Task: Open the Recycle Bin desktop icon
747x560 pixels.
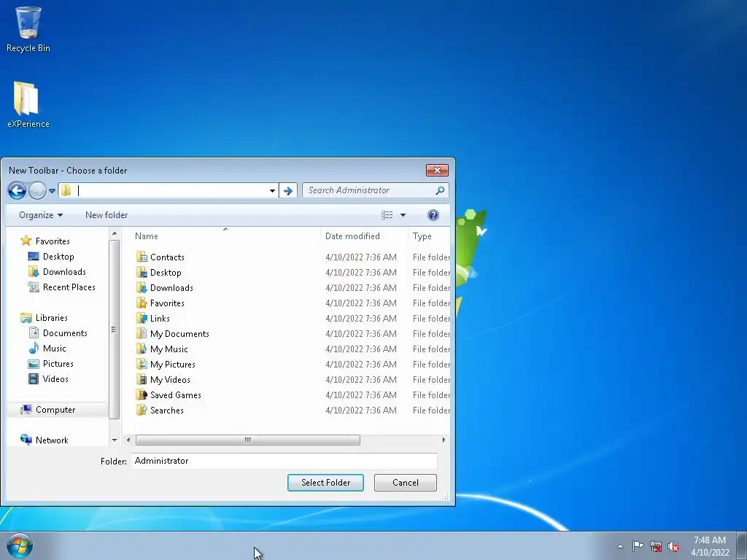Action: (28, 29)
